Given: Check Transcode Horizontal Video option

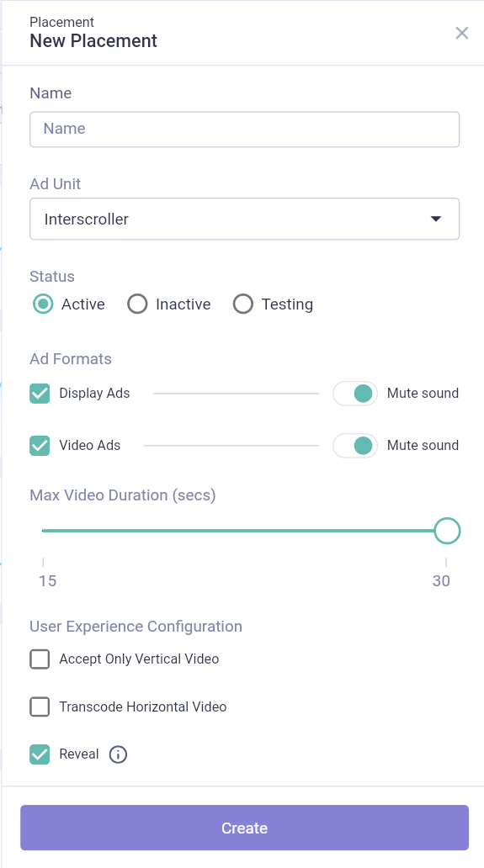Looking at the screenshot, I should 40,707.
